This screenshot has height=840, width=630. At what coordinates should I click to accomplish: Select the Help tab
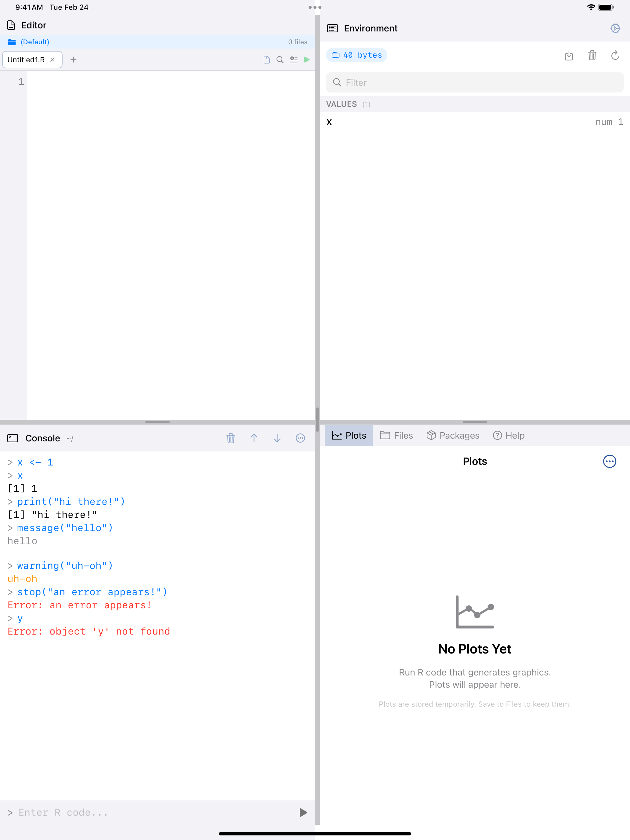pyautogui.click(x=509, y=435)
